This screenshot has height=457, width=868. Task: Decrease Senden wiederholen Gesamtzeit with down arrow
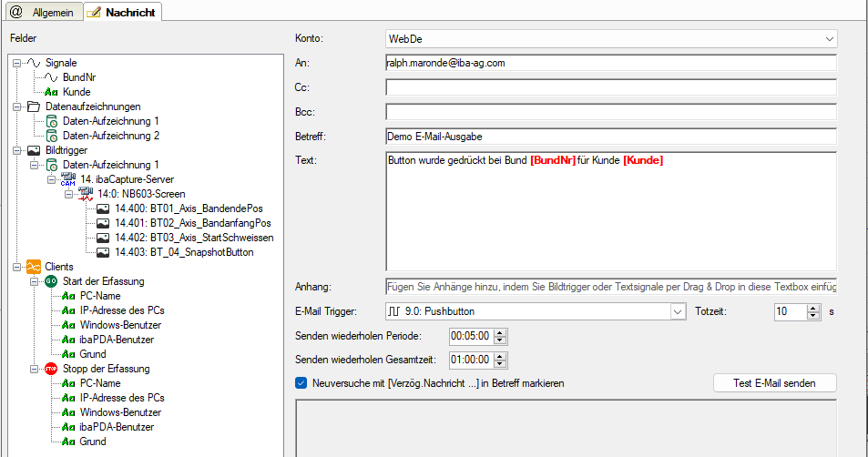point(500,363)
